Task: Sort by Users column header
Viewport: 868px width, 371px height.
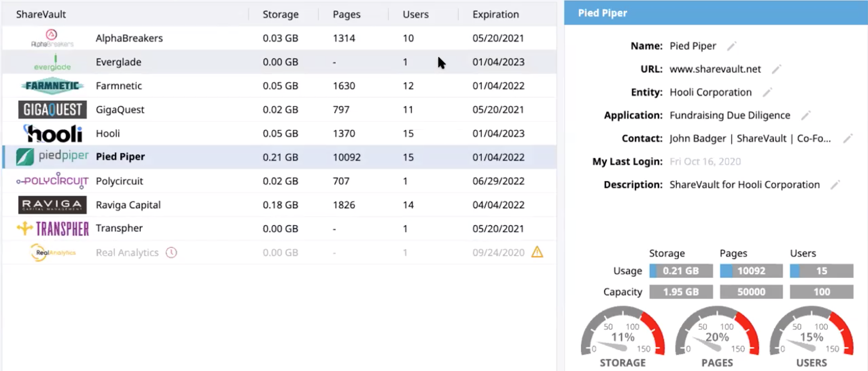Action: coord(415,14)
